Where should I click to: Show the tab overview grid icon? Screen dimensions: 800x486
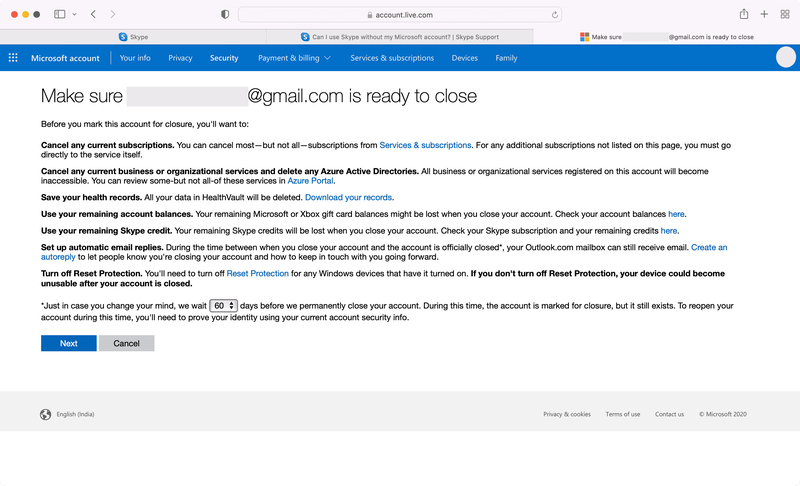pos(785,14)
